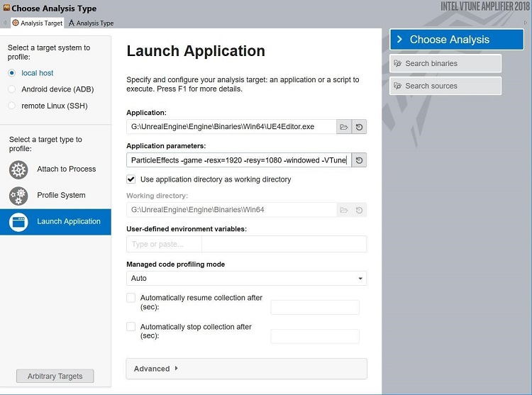Image resolution: width=532 pixels, height=395 pixels.
Task: Select the local host radio button
Action: 12,73
